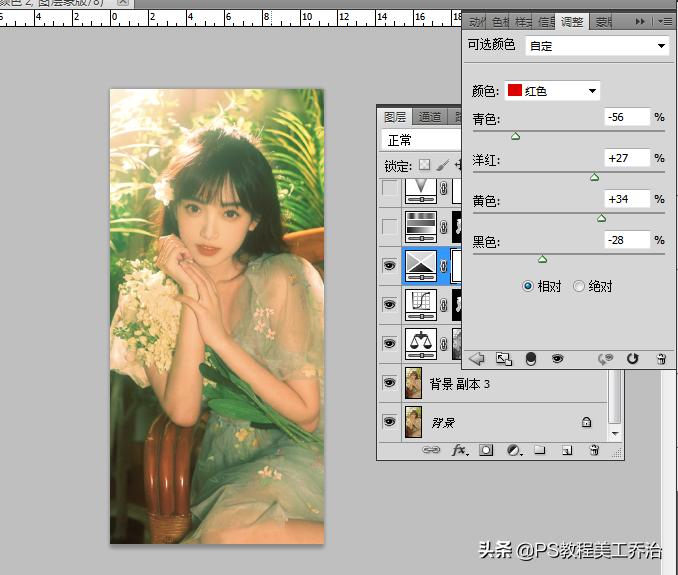Select the 绝对 radio button
The image size is (678, 575).
(x=579, y=286)
